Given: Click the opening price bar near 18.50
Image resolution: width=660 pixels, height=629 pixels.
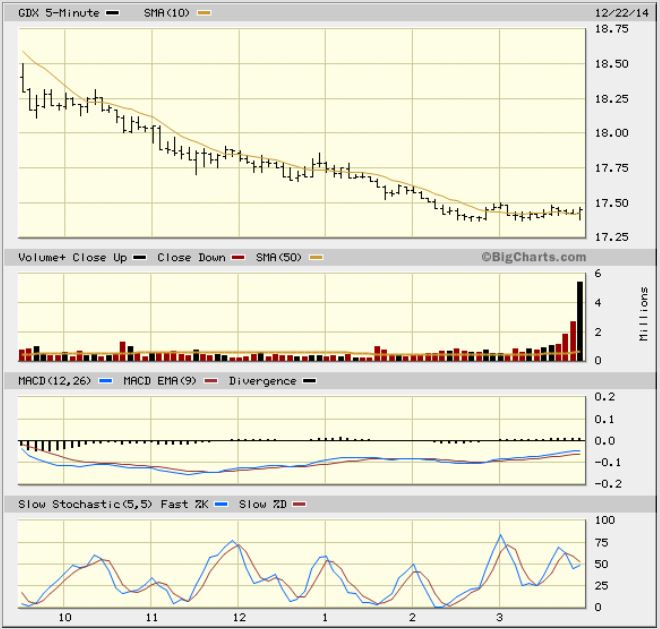Looking at the screenshot, I should [x=23, y=77].
